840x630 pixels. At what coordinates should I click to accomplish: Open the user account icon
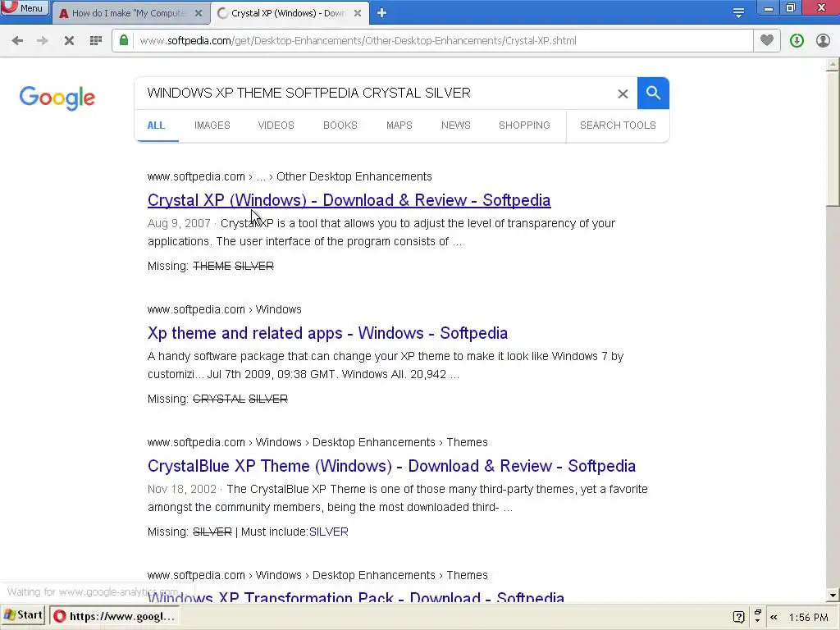[823, 41]
